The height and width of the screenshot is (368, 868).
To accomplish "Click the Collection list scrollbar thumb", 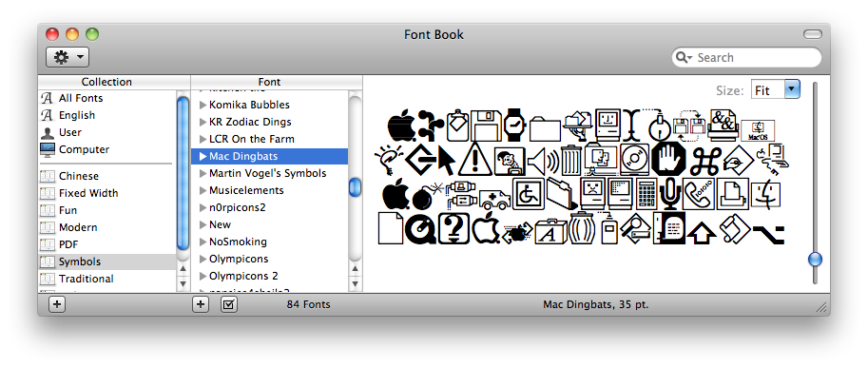I will [x=183, y=173].
